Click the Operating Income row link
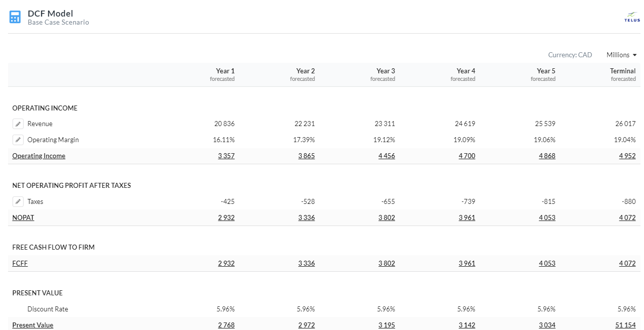 (39, 156)
